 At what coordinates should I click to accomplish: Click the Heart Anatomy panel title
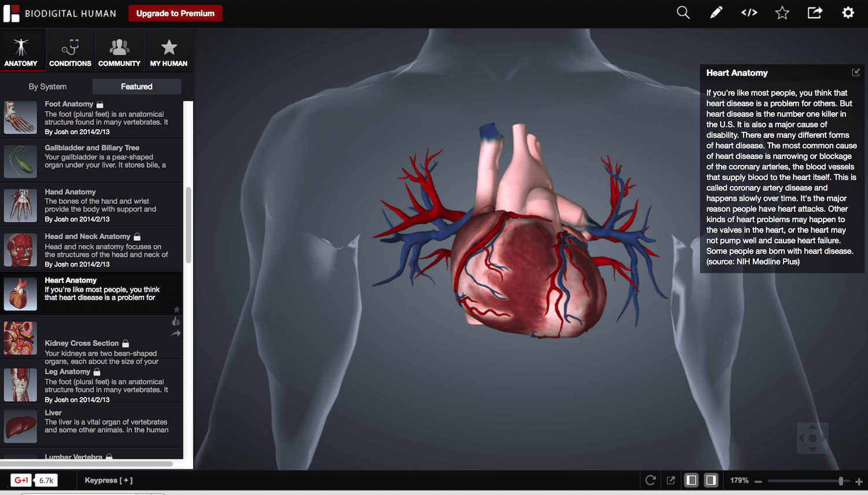(x=737, y=73)
